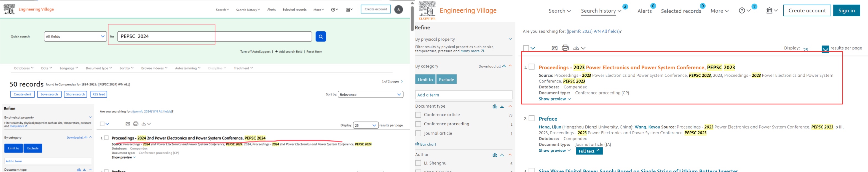The image size is (868, 172).
Task: Open the Databases filter dropdown
Action: pyautogui.click(x=24, y=68)
